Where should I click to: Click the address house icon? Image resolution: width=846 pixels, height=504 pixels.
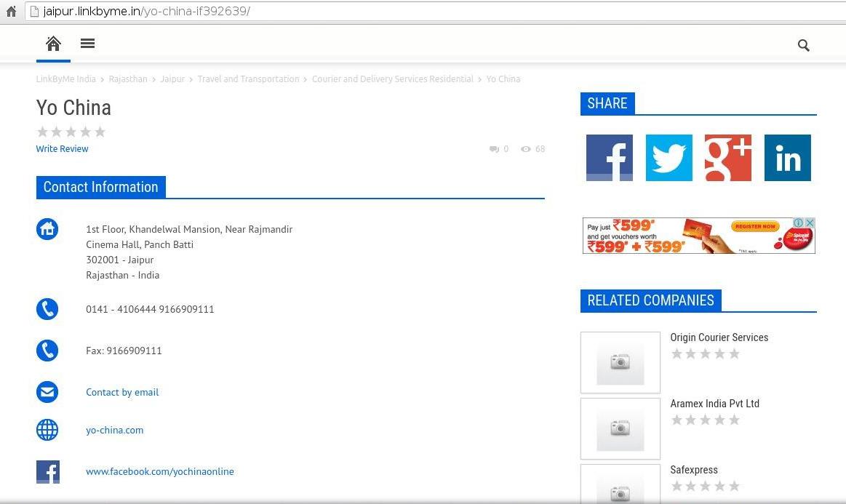[47, 229]
